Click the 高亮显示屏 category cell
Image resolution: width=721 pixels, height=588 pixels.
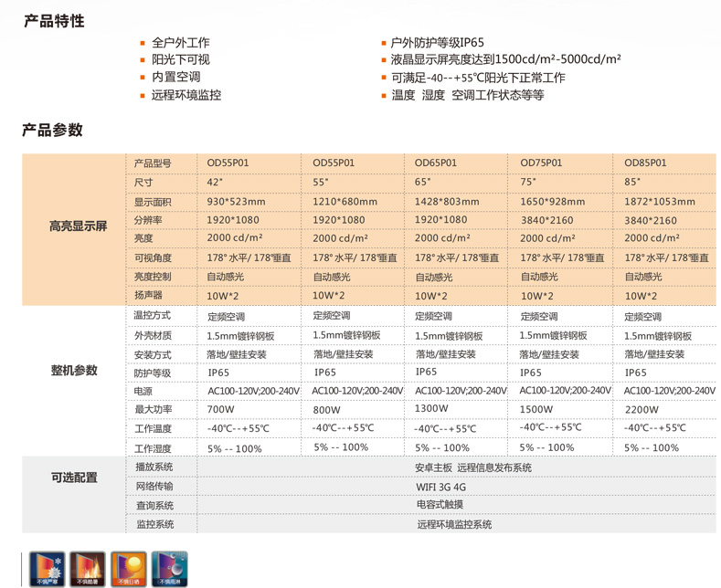pyautogui.click(x=78, y=226)
